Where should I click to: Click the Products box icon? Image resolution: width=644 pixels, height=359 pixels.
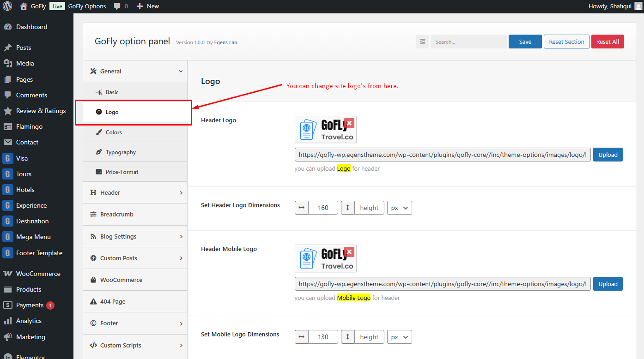(x=7, y=289)
